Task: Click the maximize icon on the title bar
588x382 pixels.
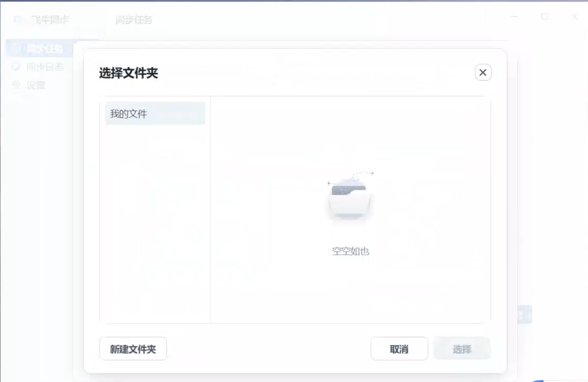Action: pyautogui.click(x=544, y=16)
